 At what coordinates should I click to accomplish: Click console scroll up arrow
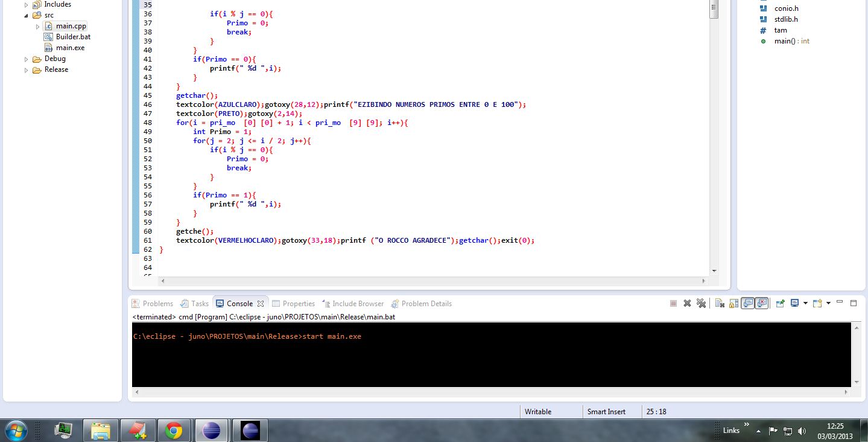coord(857,327)
